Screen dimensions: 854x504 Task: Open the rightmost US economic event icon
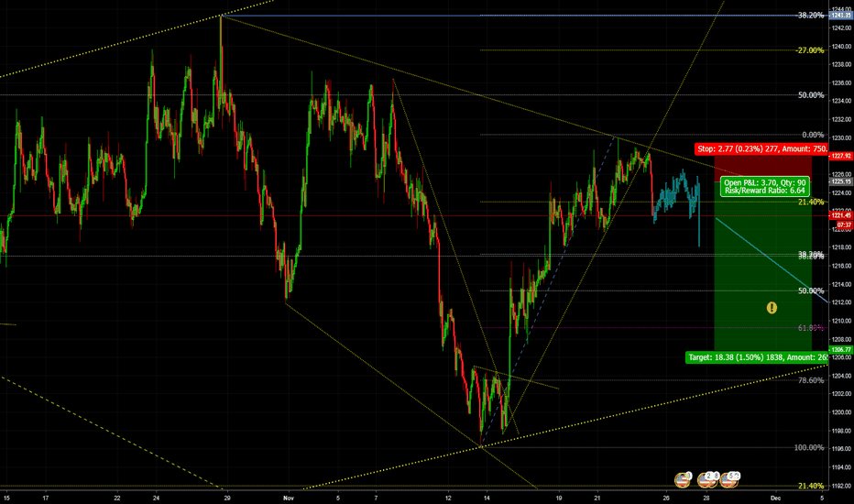click(729, 480)
